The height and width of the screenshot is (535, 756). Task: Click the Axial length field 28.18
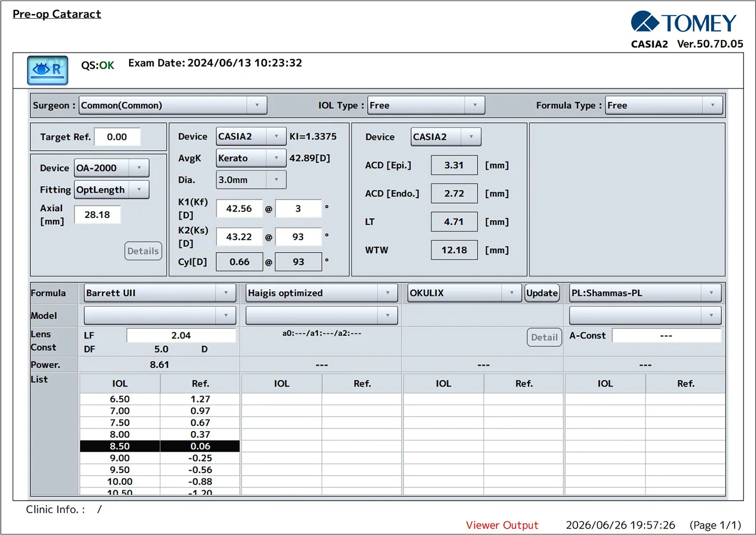pyautogui.click(x=97, y=214)
